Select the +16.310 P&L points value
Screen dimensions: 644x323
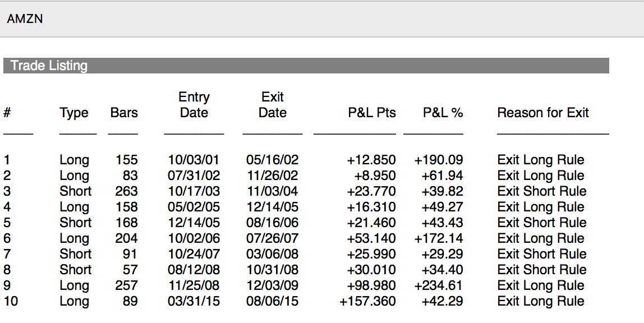click(371, 207)
